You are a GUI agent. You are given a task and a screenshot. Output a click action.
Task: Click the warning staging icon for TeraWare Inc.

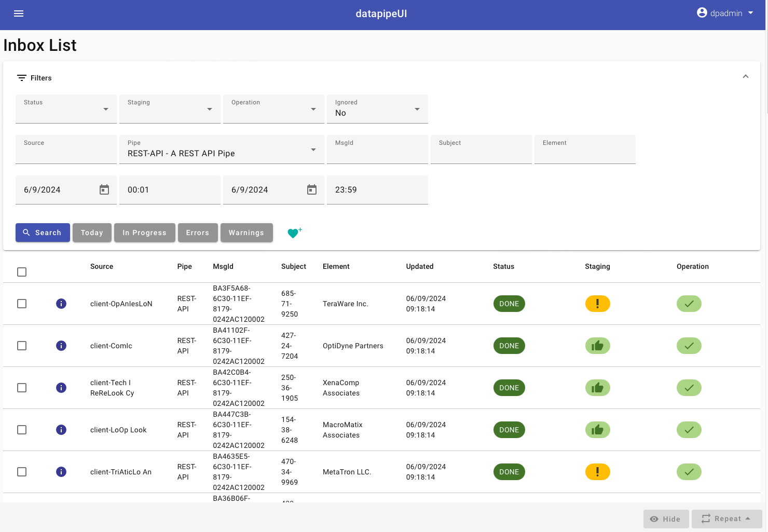(597, 304)
